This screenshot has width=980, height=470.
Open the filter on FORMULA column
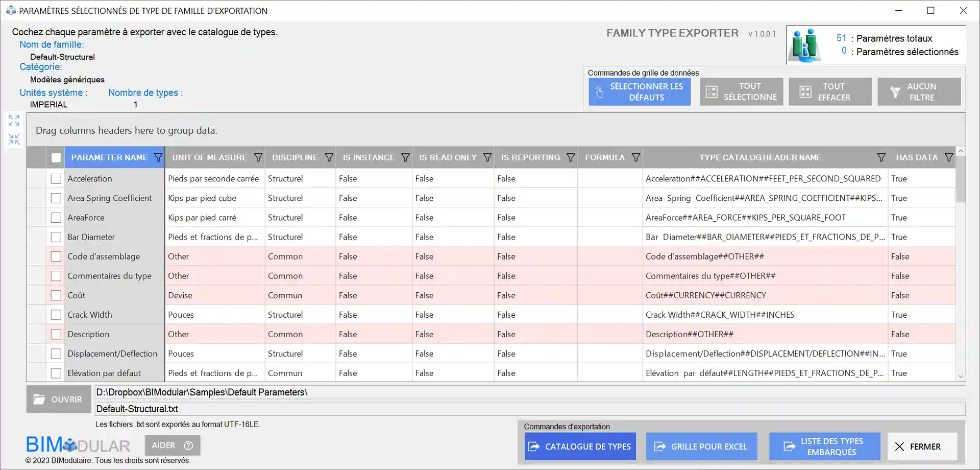[x=636, y=157]
